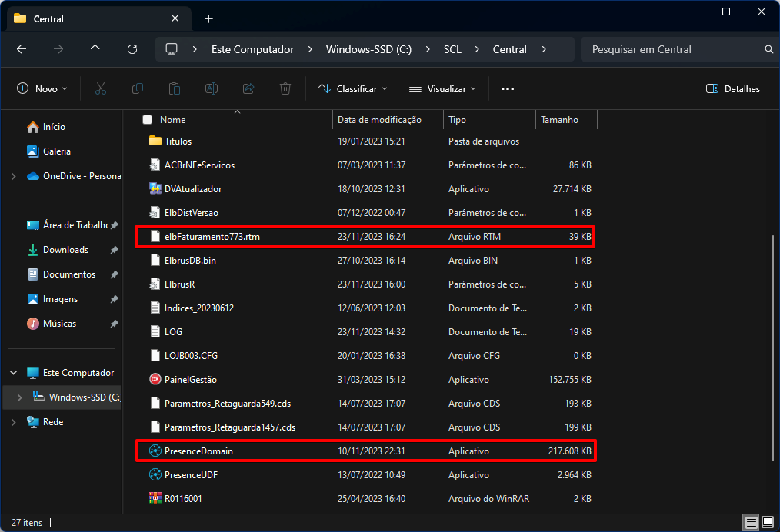Select file Indices_20230612
The width and height of the screenshot is (780, 532).
365,308
